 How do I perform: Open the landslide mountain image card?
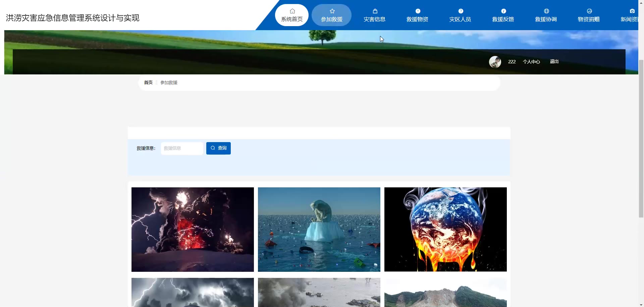pyautogui.click(x=445, y=292)
